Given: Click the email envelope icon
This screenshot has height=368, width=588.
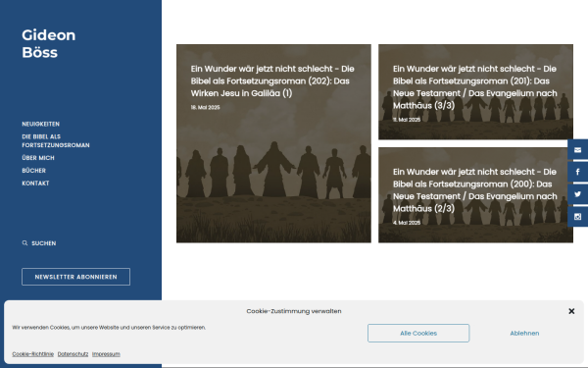Looking at the screenshot, I should (577, 150).
